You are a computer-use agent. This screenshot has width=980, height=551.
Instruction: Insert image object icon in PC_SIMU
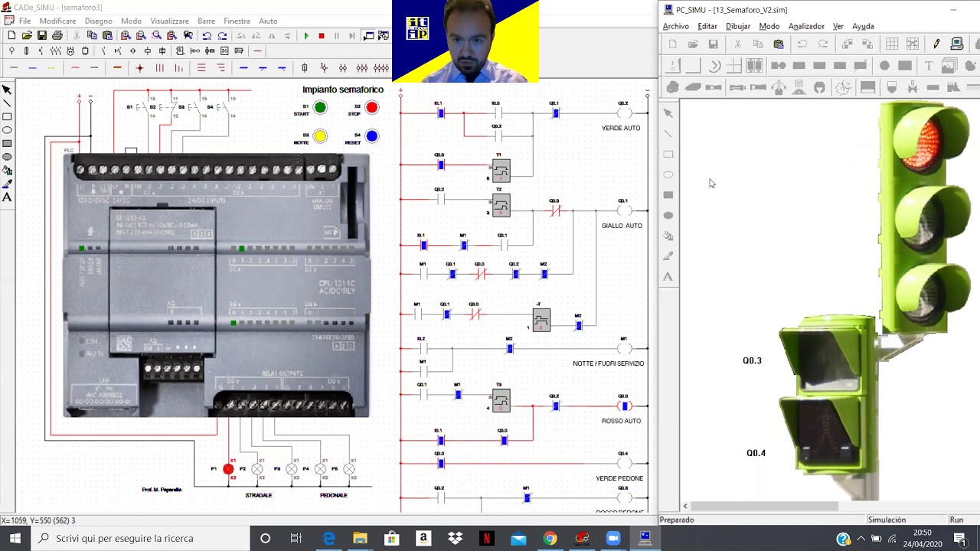pyautogui.click(x=949, y=66)
